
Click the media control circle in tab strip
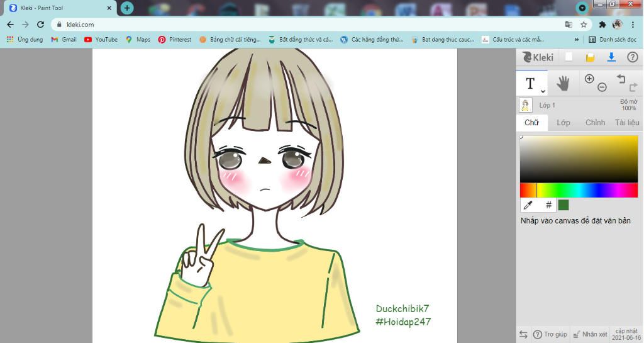point(582,8)
